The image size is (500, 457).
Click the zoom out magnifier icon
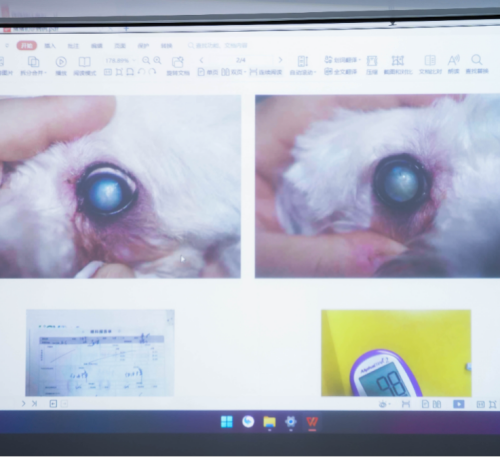[x=146, y=60]
